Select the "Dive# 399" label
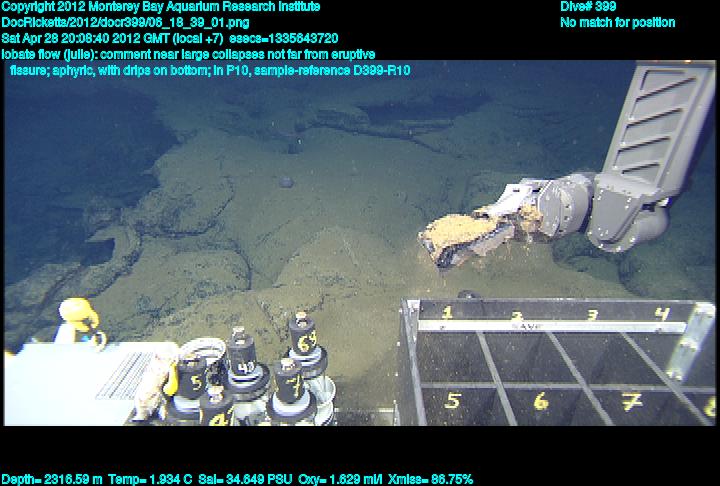 pos(588,7)
